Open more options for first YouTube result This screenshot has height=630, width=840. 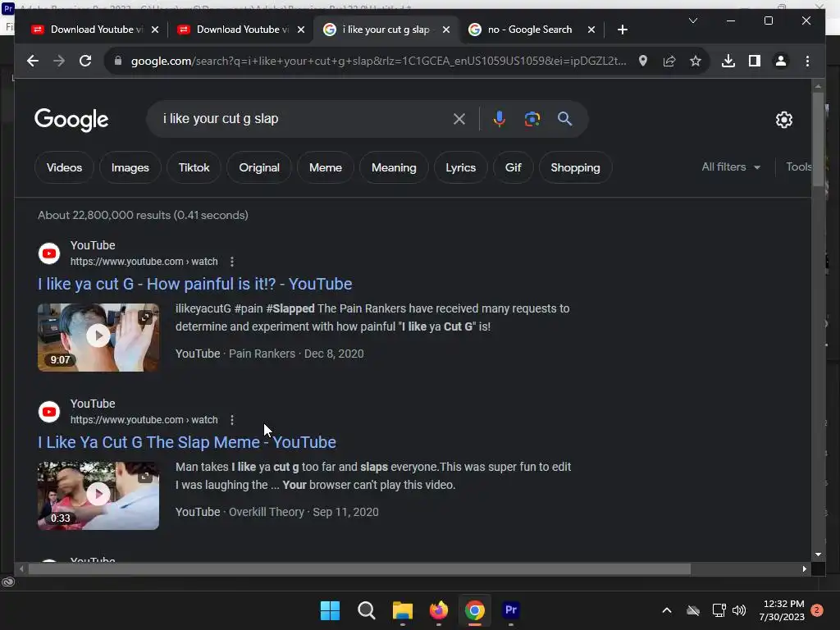(232, 262)
